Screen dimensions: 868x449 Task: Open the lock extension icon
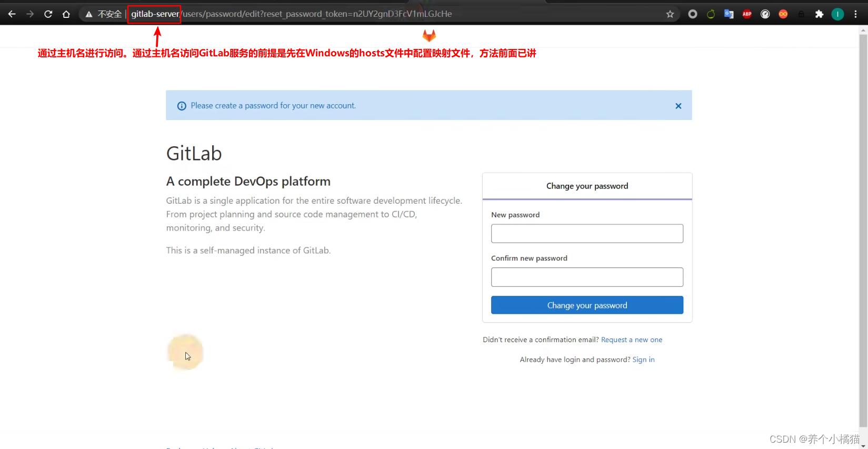pos(801,14)
